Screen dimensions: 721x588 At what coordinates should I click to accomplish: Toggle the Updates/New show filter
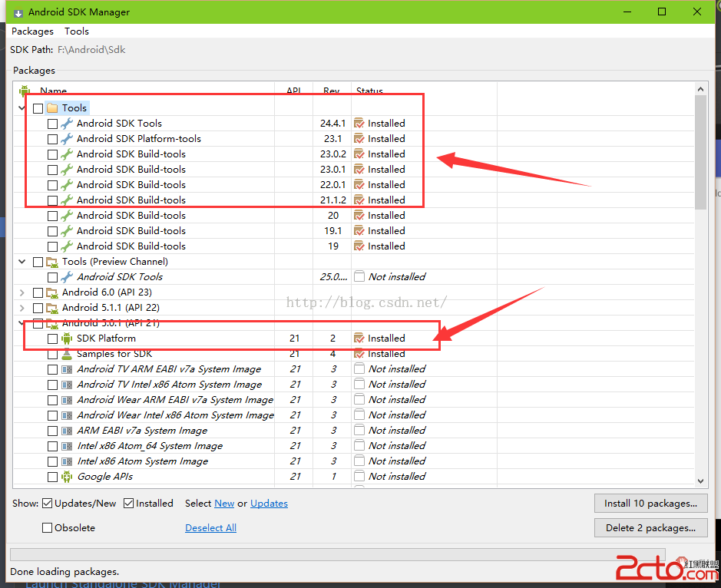pos(47,504)
